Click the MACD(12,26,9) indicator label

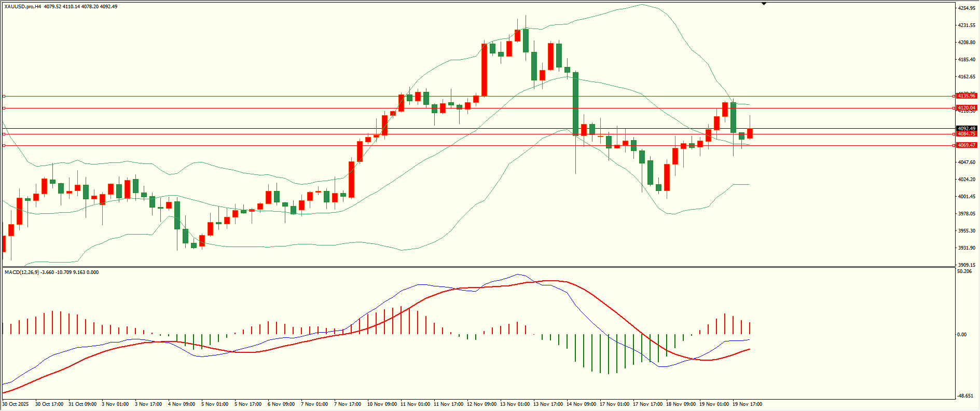pos(21,272)
